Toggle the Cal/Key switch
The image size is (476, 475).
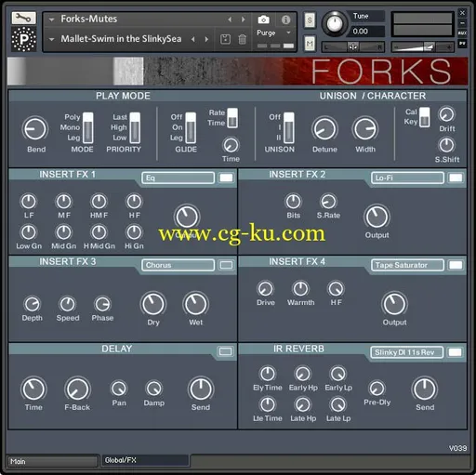coord(425,117)
